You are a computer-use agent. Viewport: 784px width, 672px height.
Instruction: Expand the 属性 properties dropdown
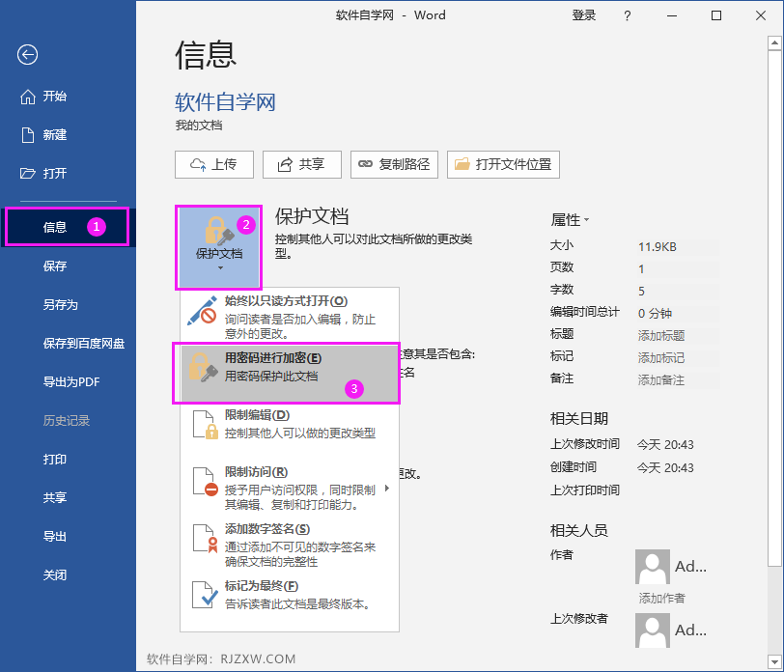584,219
